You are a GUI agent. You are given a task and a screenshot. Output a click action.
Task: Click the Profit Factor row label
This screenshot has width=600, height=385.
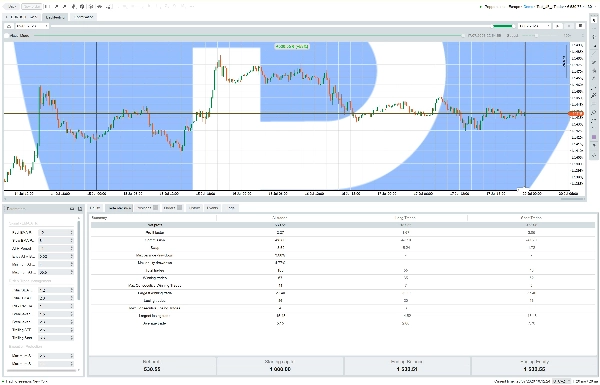click(155, 232)
